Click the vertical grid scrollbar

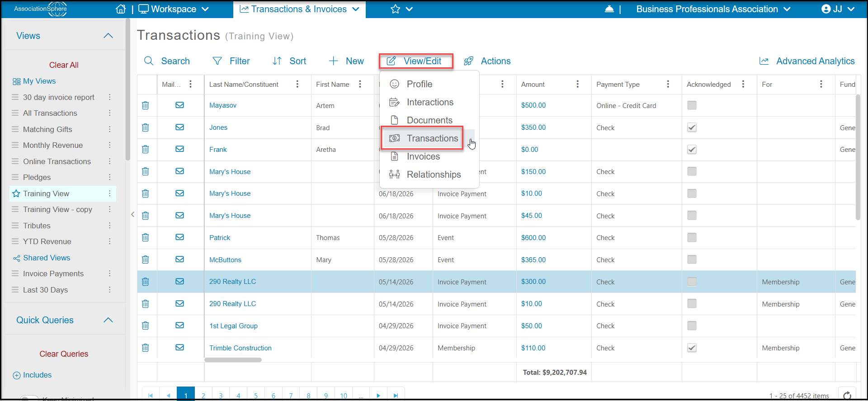(858, 157)
